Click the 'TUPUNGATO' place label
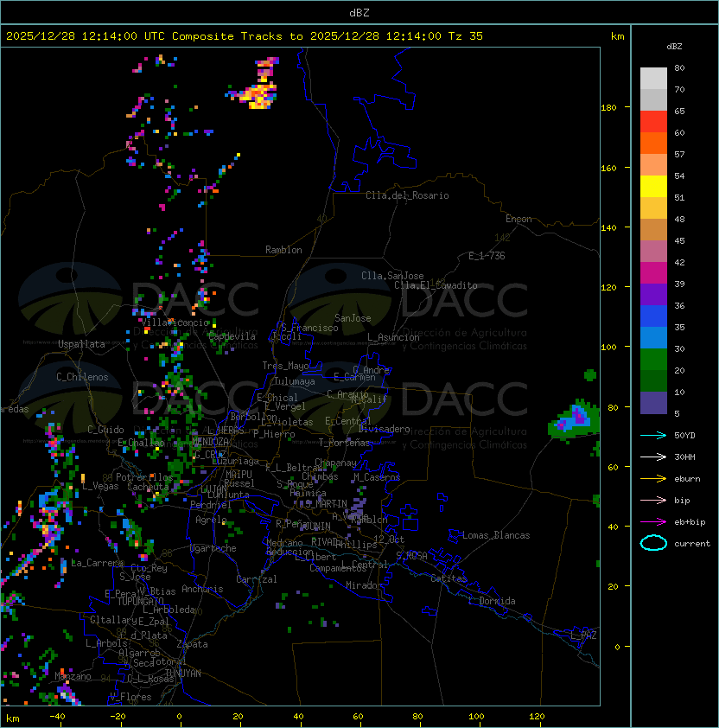This screenshot has width=719, height=728. 141,601
